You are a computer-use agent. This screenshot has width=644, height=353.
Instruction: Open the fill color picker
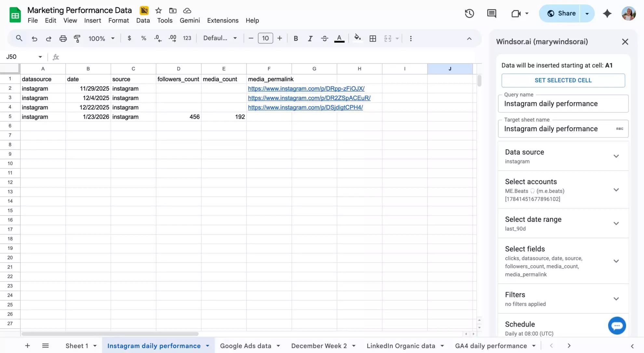[357, 38]
